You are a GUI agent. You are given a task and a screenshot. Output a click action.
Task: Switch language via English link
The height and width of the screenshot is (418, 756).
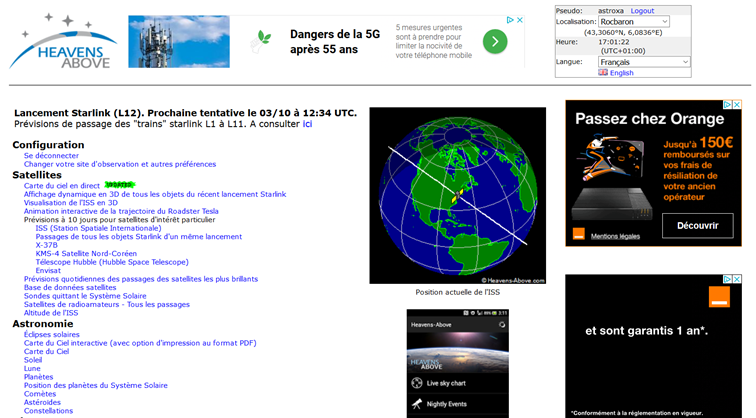621,73
